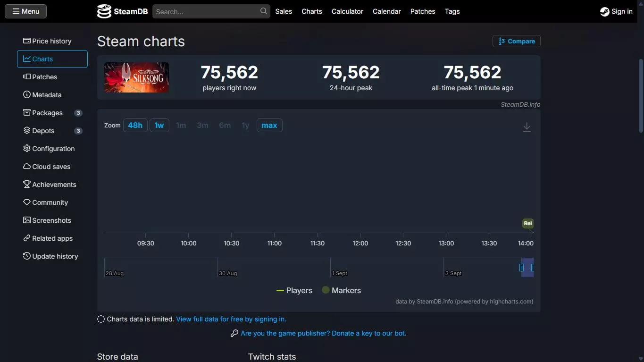Open the Achievements section
The width and height of the screenshot is (644, 362).
point(52,185)
